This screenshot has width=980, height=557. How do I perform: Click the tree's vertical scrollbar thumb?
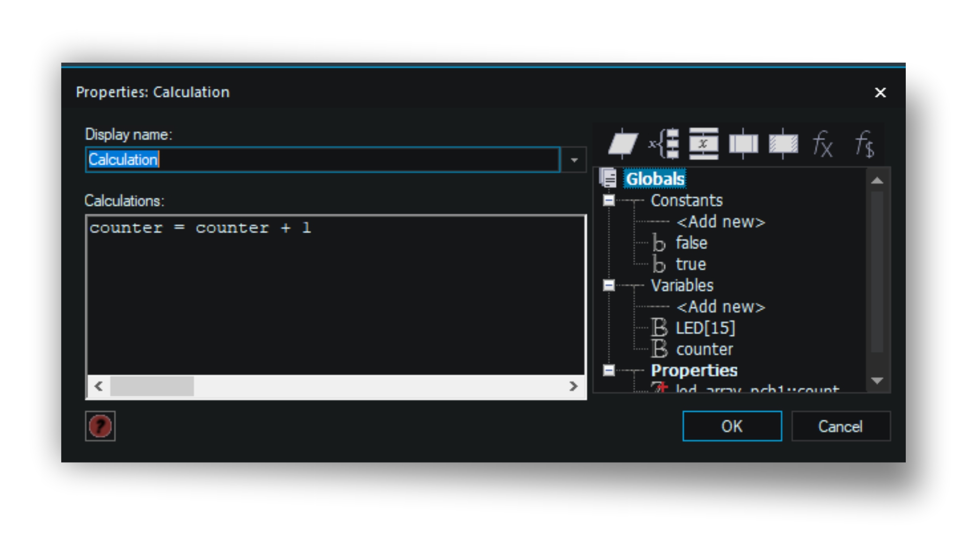pos(877,271)
